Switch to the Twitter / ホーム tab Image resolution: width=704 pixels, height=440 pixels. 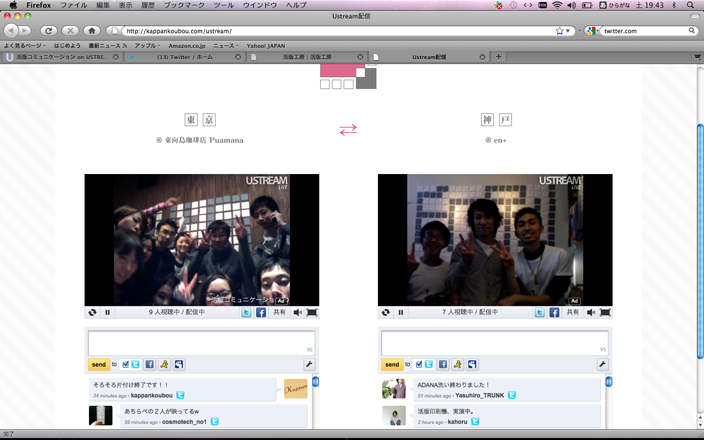[x=180, y=57]
